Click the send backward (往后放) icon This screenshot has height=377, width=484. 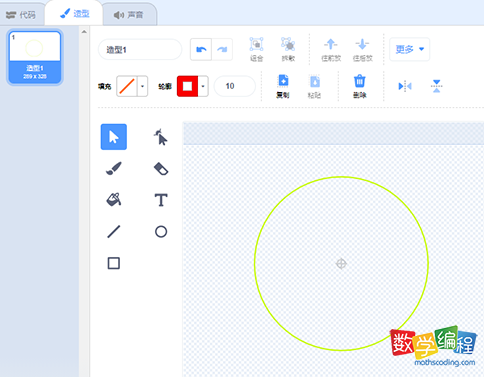pyautogui.click(x=362, y=50)
